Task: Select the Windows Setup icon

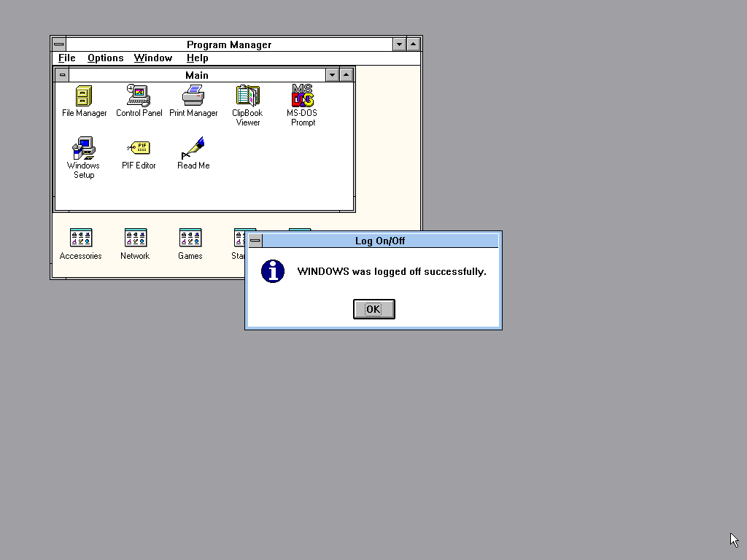Action: pyautogui.click(x=84, y=158)
